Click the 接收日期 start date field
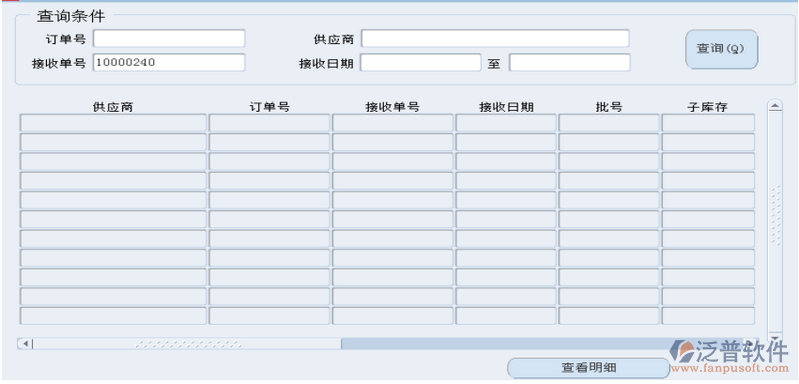The image size is (799, 384). point(420,62)
